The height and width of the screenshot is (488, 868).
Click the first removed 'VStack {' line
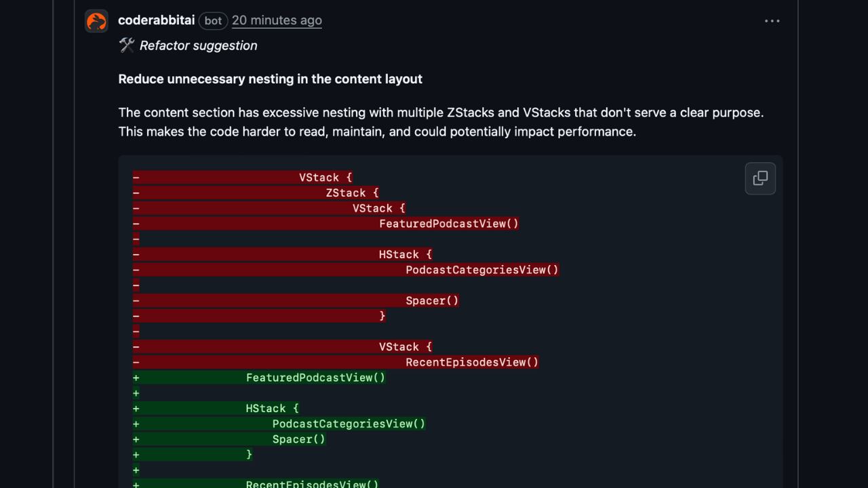tap(243, 178)
